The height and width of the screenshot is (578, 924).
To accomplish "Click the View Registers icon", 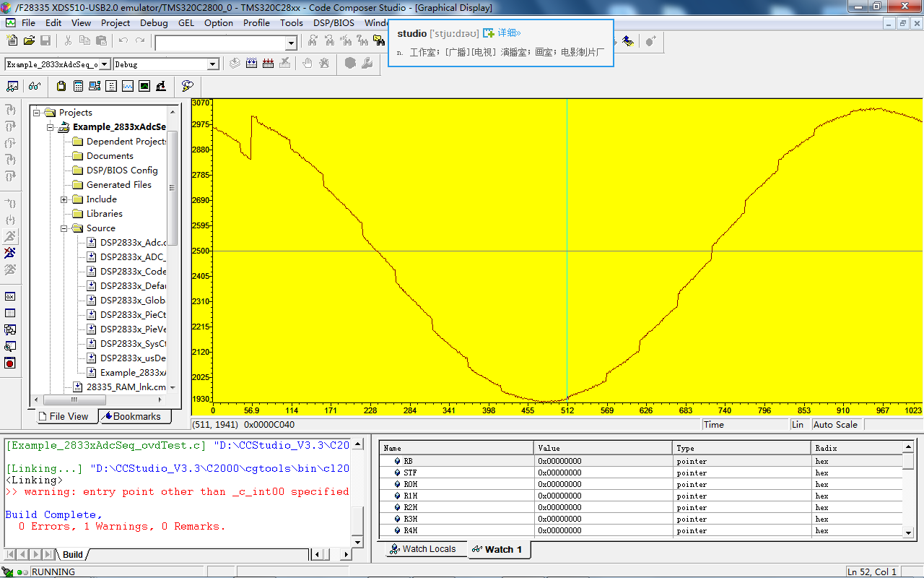I will coord(95,86).
